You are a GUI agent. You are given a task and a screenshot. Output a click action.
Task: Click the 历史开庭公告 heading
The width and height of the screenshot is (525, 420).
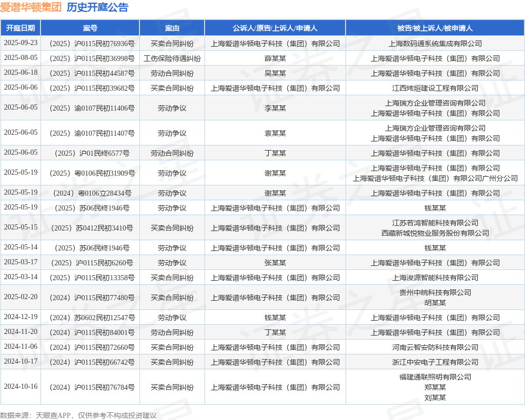pyautogui.click(x=97, y=7)
